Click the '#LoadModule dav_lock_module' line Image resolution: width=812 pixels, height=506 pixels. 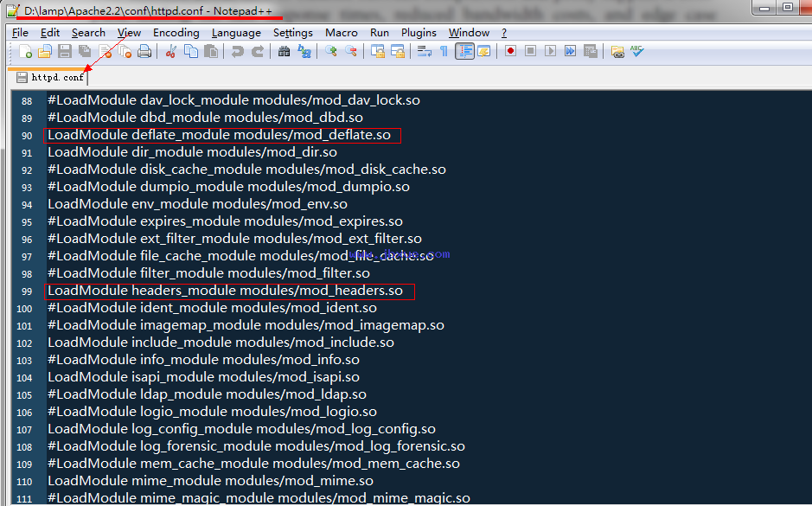tap(233, 100)
